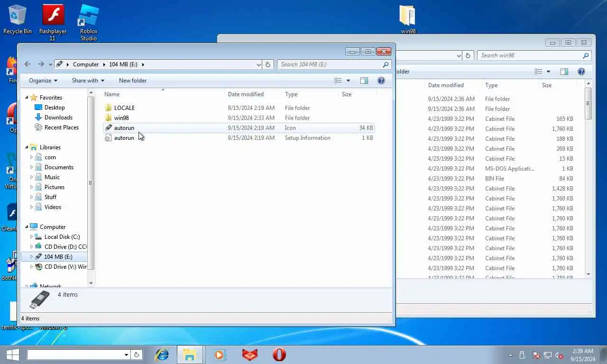The image size is (607, 364).
Task: Open the win98 folder on the desktop
Action: [408, 20]
